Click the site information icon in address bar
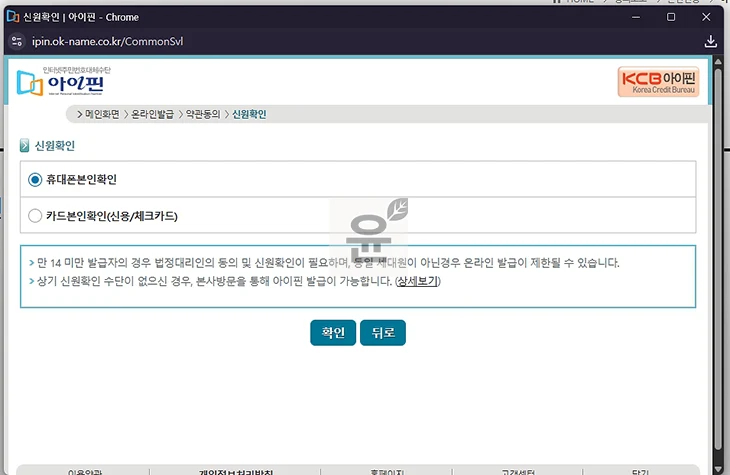Image resolution: width=730 pixels, height=475 pixels. [x=15, y=42]
